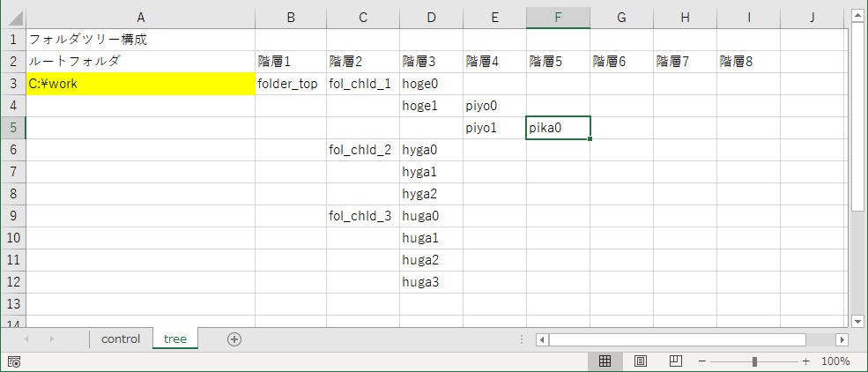The width and height of the screenshot is (868, 372).
Task: Click cell 'hyga0'
Action: coord(431,150)
